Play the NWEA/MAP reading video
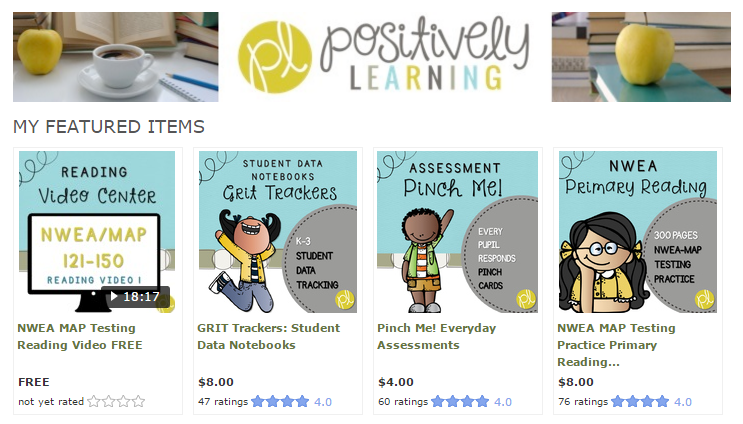This screenshot has height=424, width=743. click(135, 297)
